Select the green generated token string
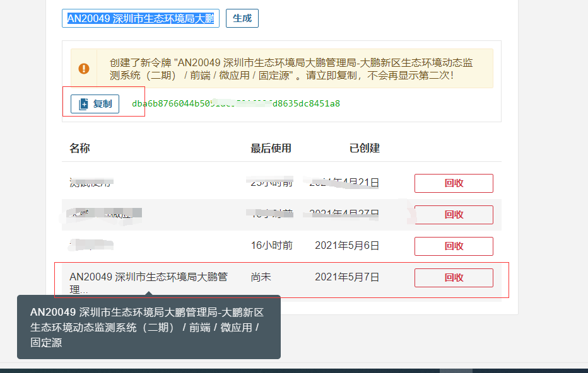588x373 pixels. coord(235,103)
